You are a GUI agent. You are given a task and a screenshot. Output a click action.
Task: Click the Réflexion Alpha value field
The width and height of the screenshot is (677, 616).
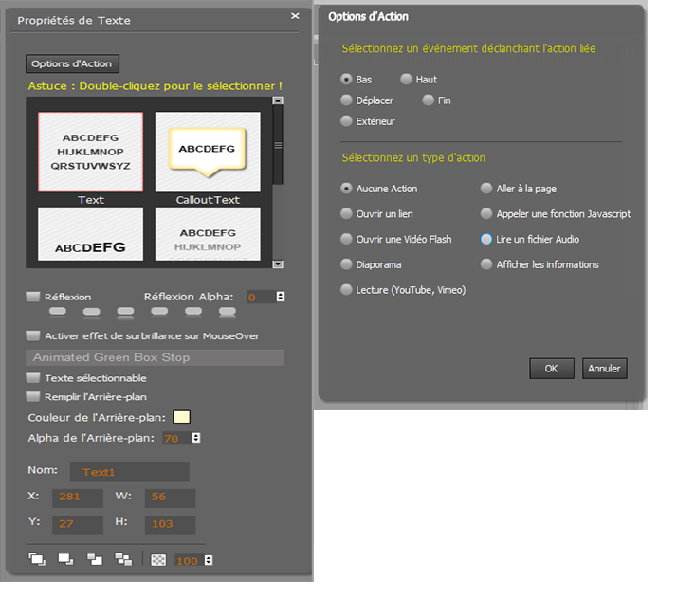coord(261,297)
